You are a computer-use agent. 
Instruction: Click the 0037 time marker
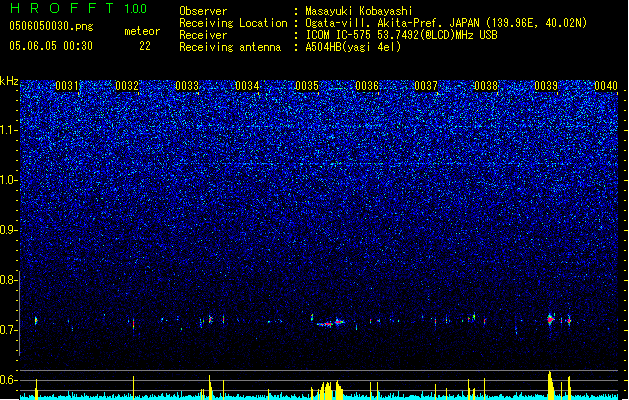[x=426, y=86]
